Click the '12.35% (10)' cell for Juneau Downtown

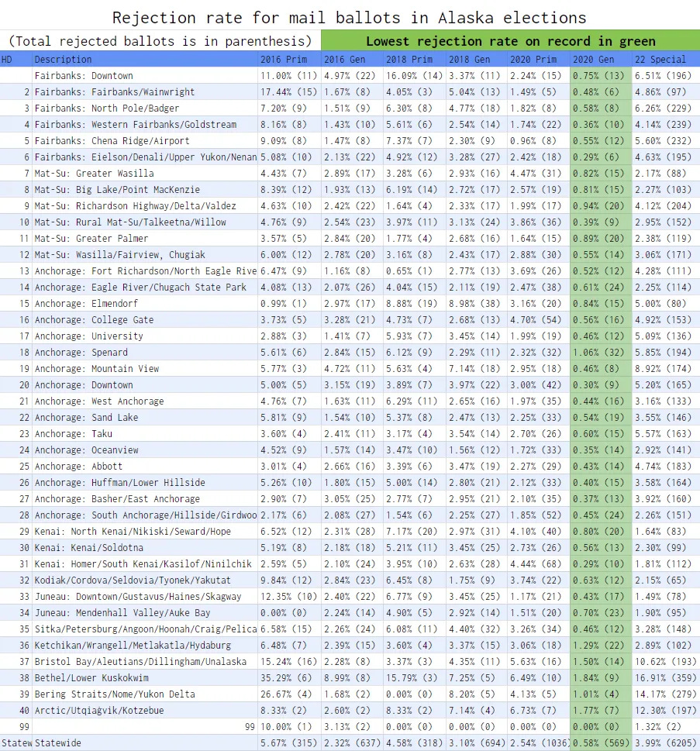289,597
